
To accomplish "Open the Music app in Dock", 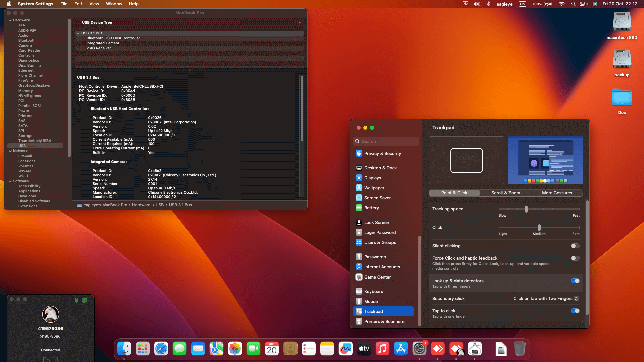I will 382,349.
